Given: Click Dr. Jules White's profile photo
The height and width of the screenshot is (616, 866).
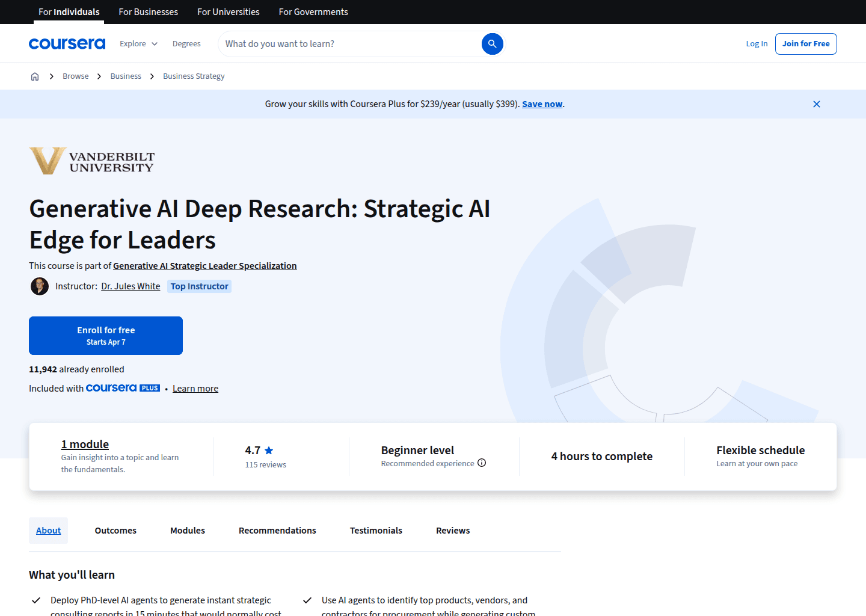Looking at the screenshot, I should click(x=39, y=286).
